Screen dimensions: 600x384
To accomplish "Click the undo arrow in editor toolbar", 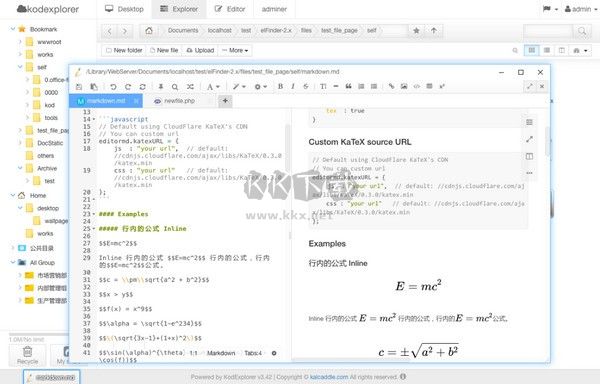I will [113, 87].
